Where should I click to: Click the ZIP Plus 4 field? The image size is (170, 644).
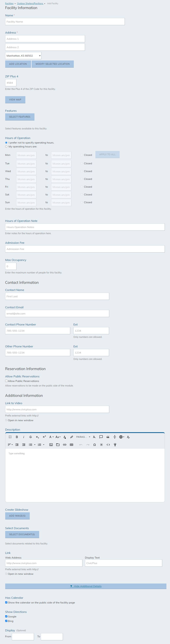point(11,83)
